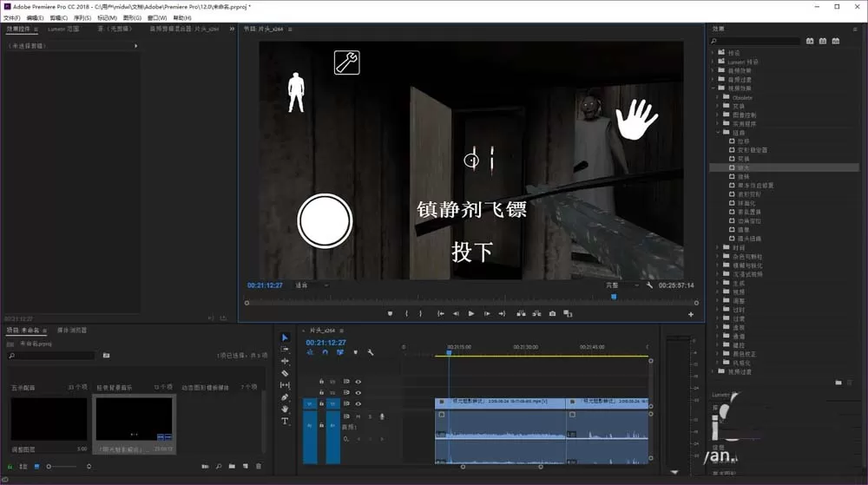Switch to the 媒体浏览器 tab
This screenshot has height=485, width=868.
(72, 331)
